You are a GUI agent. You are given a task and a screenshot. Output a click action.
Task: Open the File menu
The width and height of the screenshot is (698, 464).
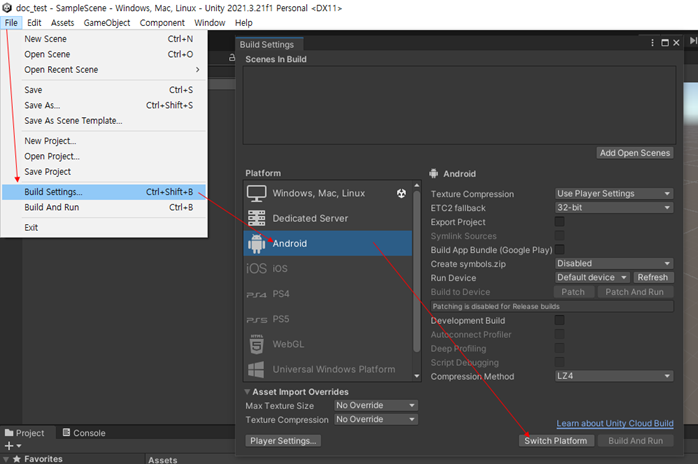(11, 23)
